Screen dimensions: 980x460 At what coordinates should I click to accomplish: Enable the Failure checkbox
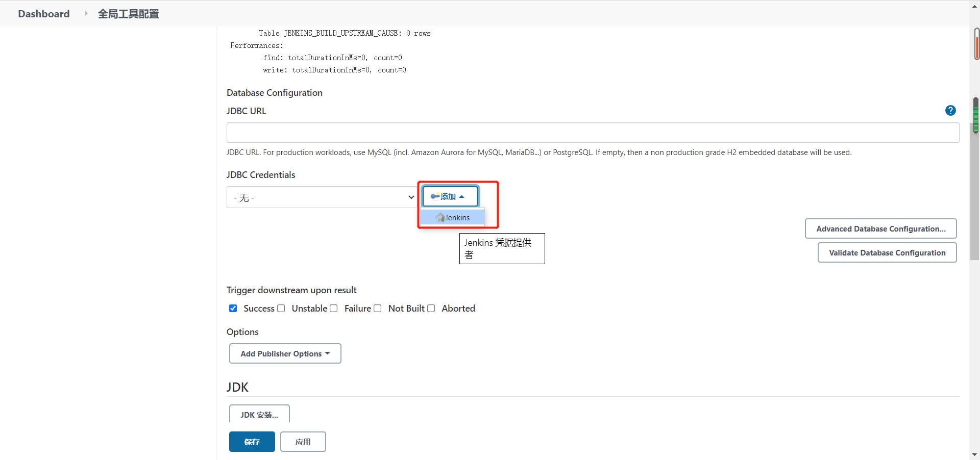[x=334, y=309]
